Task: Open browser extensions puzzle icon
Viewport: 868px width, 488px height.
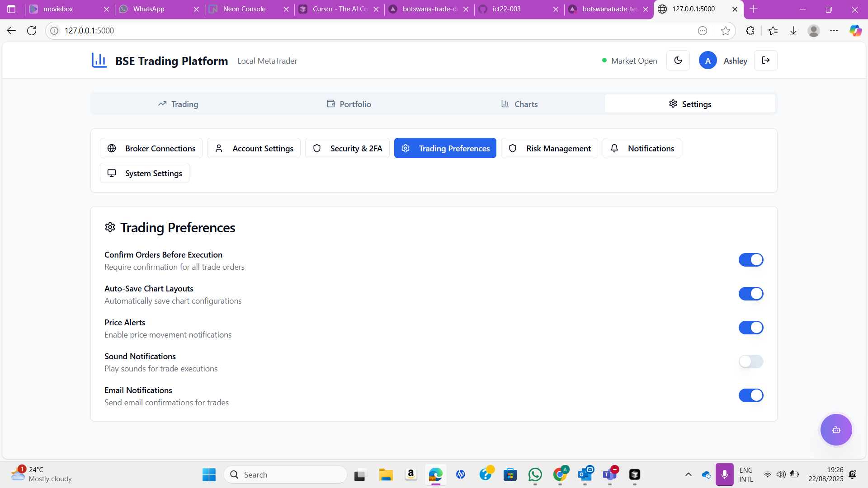Action: tap(750, 31)
